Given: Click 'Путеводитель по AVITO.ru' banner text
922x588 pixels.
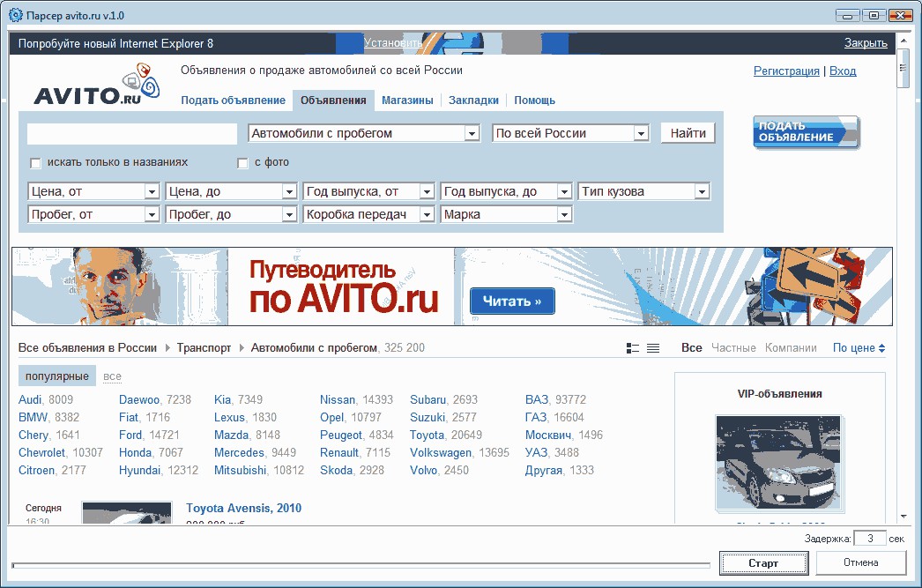Looking at the screenshot, I should click(x=344, y=287).
